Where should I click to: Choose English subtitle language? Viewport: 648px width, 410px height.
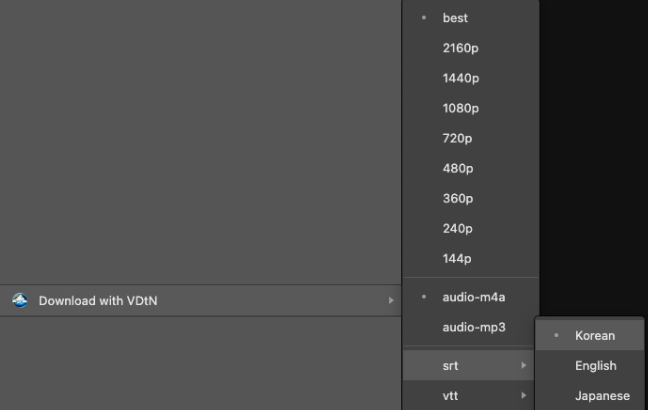[x=595, y=366]
